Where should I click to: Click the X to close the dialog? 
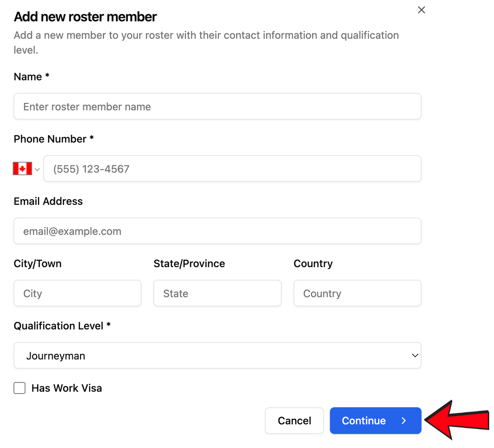(x=421, y=10)
